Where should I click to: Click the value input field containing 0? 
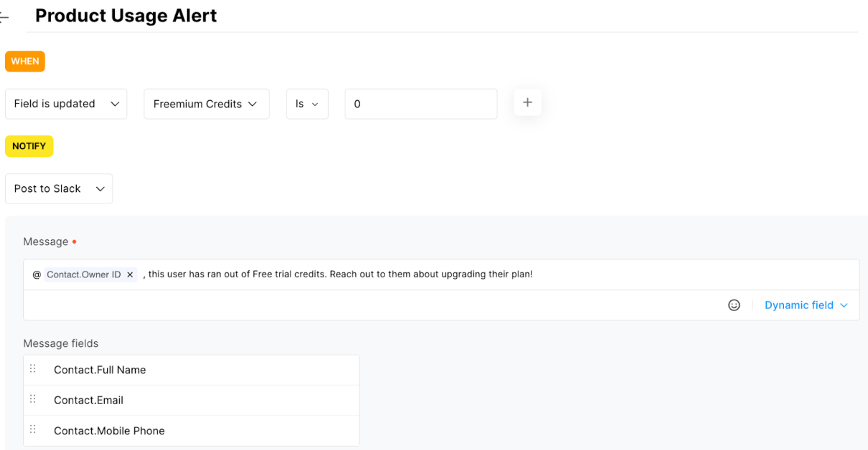pos(421,104)
